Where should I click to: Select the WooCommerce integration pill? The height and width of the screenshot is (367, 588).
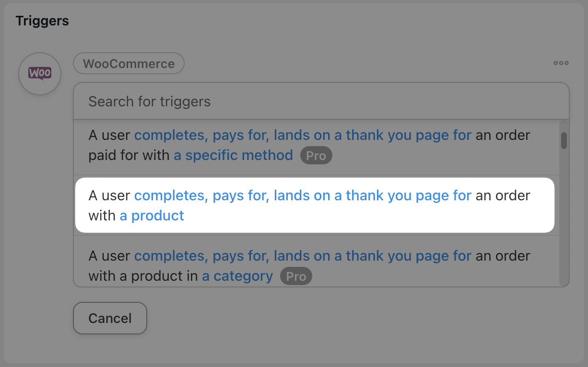pyautogui.click(x=129, y=63)
